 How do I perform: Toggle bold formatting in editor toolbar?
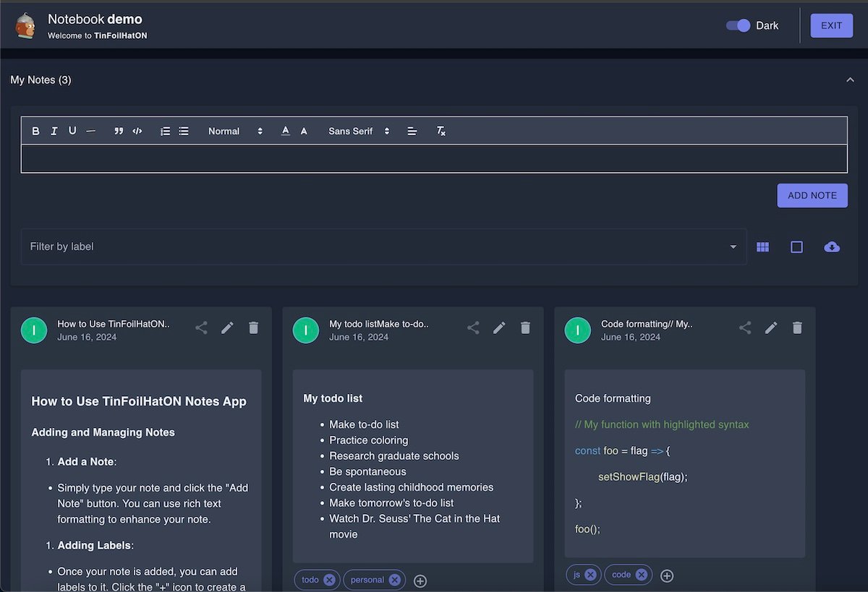click(36, 131)
